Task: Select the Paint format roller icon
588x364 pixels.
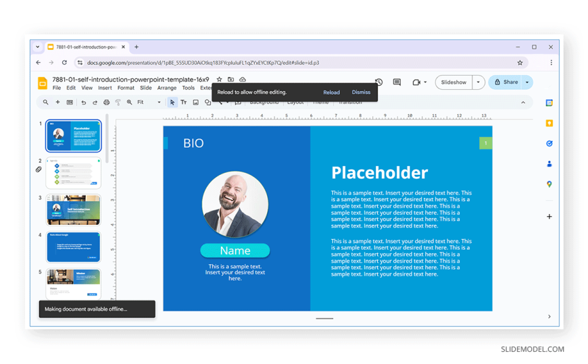Action: coord(118,103)
